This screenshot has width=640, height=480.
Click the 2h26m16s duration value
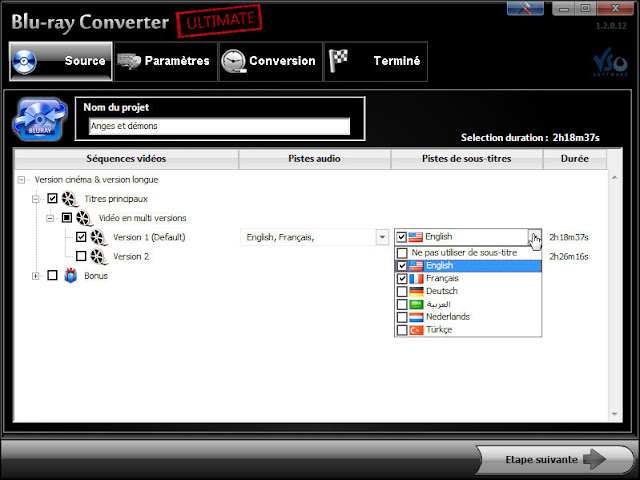(569, 257)
